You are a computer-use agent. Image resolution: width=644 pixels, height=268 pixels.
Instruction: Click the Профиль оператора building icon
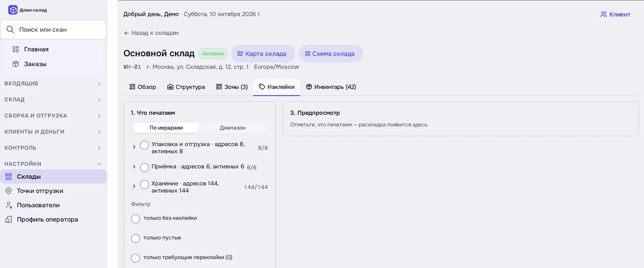point(8,219)
